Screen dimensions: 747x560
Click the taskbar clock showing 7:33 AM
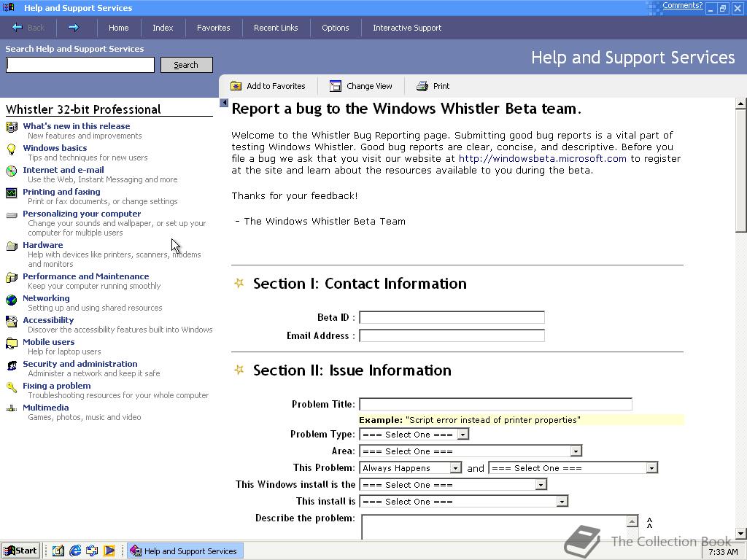point(723,552)
